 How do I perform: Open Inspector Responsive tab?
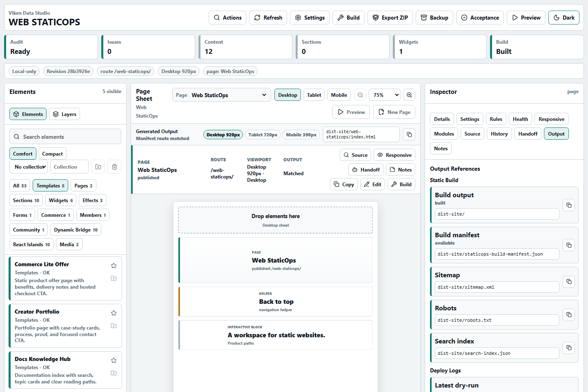551,119
